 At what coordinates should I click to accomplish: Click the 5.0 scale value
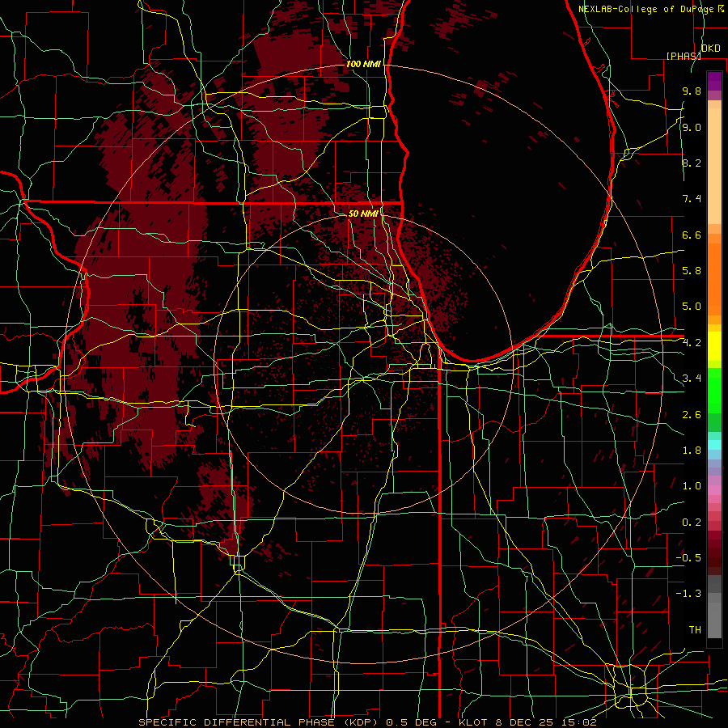point(692,307)
